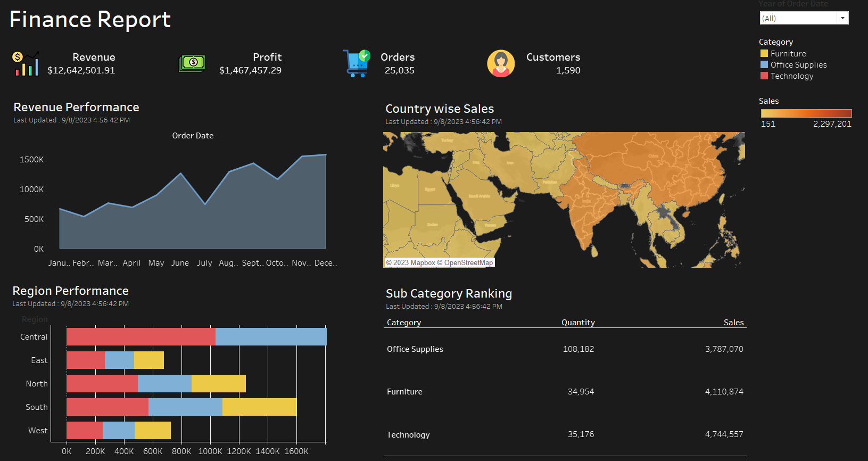Click Office Supplies quantity 108,182
This screenshot has height=461, width=868.
[x=578, y=349]
